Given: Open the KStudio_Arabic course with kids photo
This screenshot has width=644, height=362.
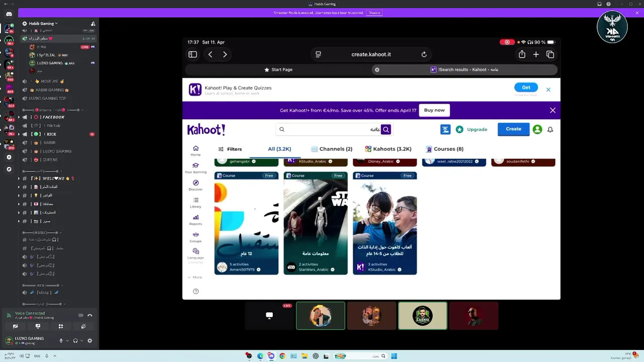Looking at the screenshot, I should (x=385, y=223).
